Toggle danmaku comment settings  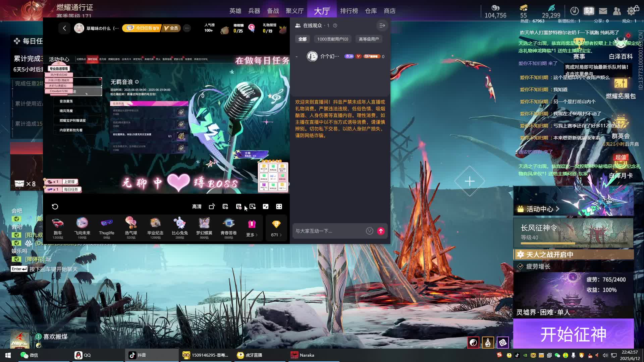(x=225, y=206)
